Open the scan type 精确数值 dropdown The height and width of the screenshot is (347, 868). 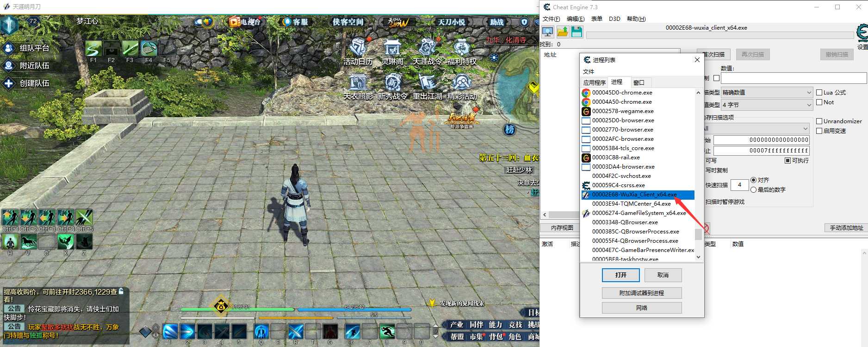point(767,93)
